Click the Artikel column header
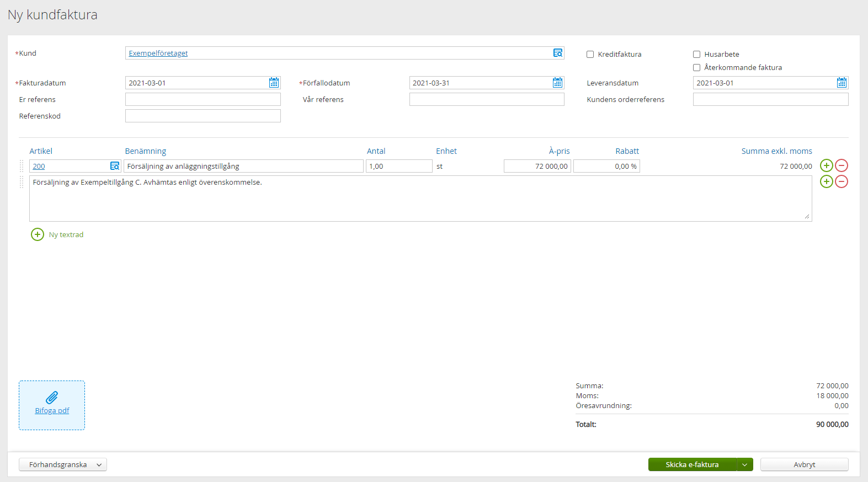This screenshot has height=482, width=868. 41,151
